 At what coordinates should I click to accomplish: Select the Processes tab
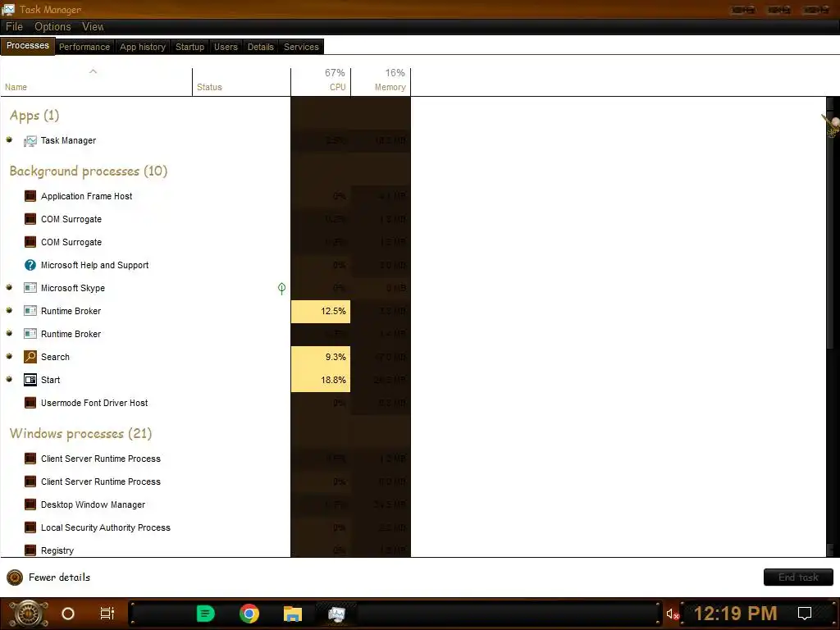28,46
